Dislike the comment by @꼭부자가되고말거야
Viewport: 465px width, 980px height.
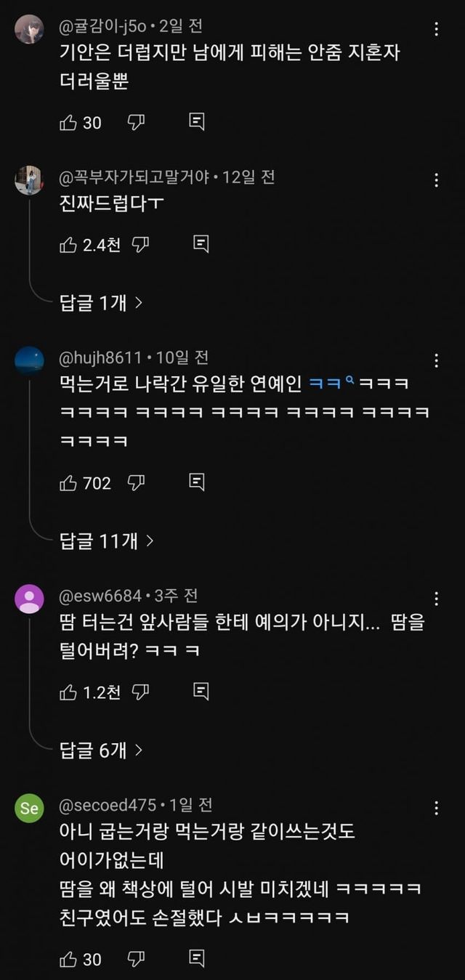pos(141,244)
